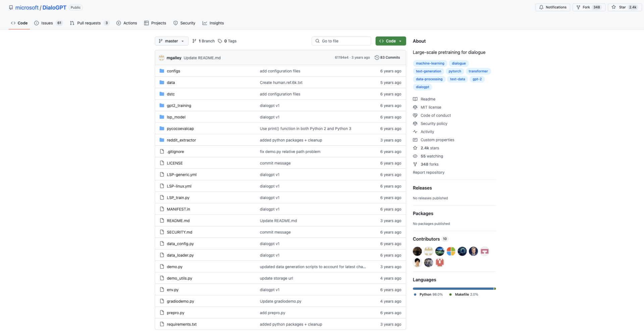
Task: Click the heart icon beside Code of conduct
Action: pyautogui.click(x=415, y=115)
